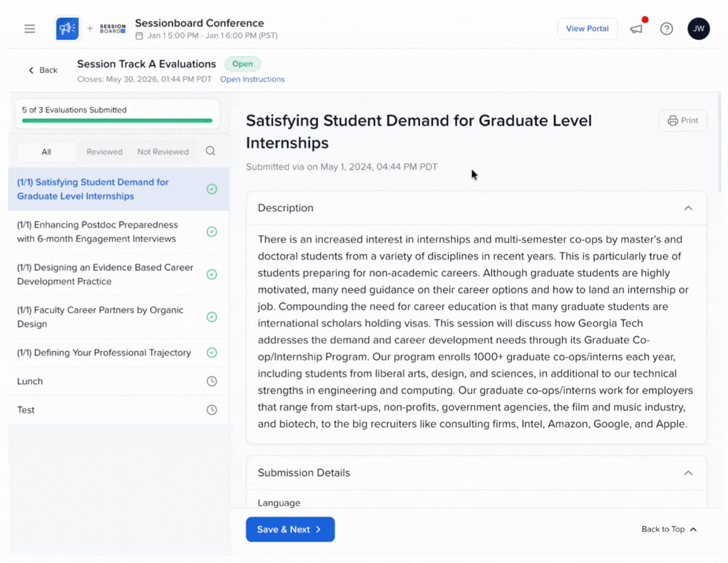Viewport: 728px width, 563px height.
Task: Click Back to Top
Action: point(669,529)
